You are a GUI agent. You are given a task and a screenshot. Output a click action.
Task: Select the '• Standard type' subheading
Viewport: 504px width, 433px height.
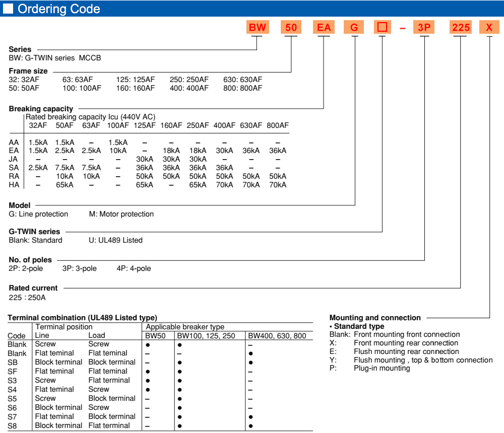[357, 326]
